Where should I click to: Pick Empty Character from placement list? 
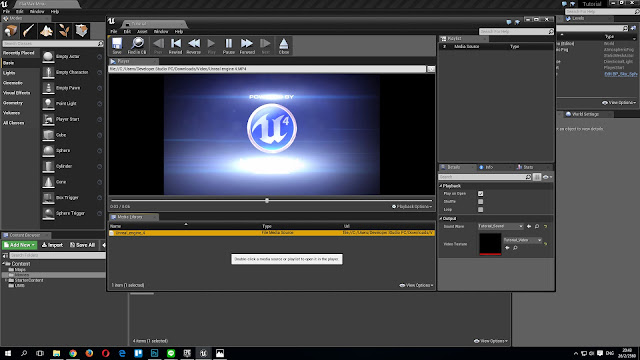(72, 72)
